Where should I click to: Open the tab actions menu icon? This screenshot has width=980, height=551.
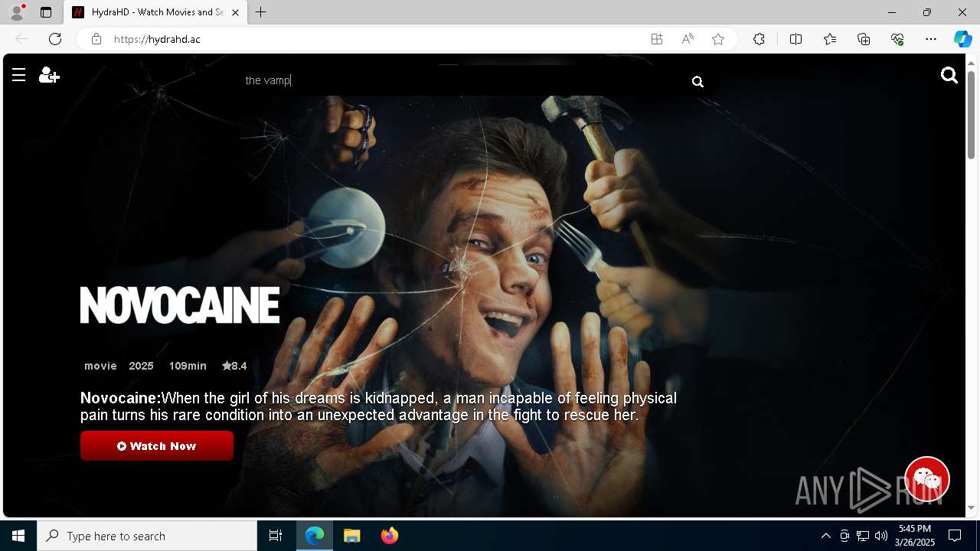click(x=46, y=12)
